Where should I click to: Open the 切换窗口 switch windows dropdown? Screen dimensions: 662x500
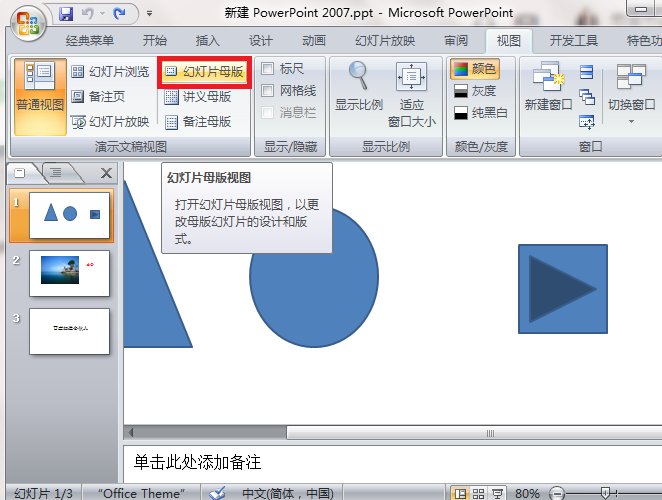pyautogui.click(x=632, y=94)
